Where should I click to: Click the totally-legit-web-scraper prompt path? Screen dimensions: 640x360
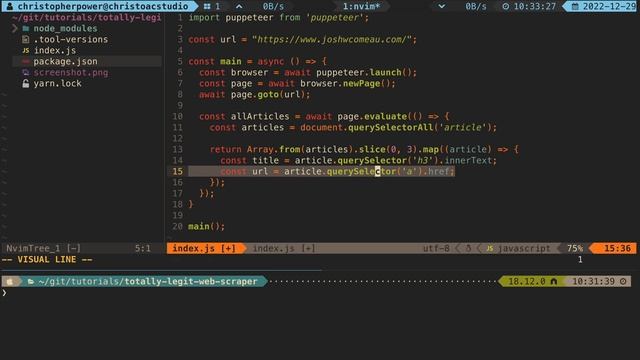(x=191, y=282)
